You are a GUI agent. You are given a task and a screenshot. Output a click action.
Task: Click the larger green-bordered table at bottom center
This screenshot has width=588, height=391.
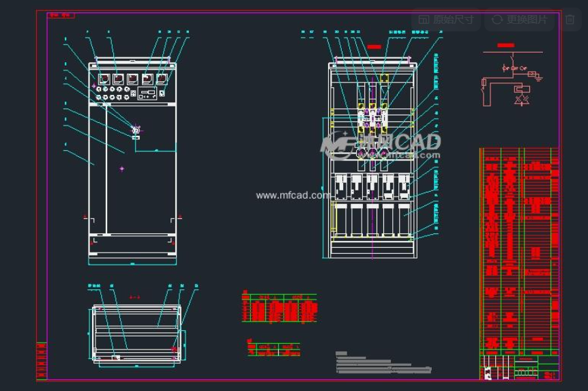tap(279, 308)
